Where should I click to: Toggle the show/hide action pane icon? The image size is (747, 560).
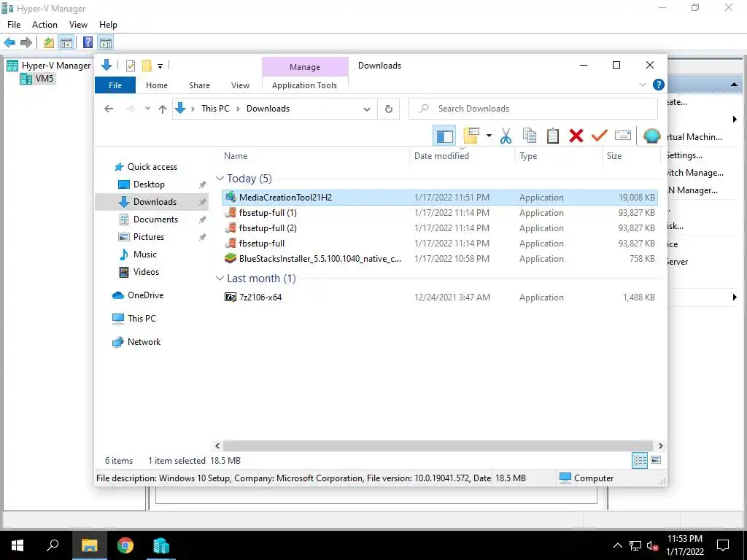point(106,43)
